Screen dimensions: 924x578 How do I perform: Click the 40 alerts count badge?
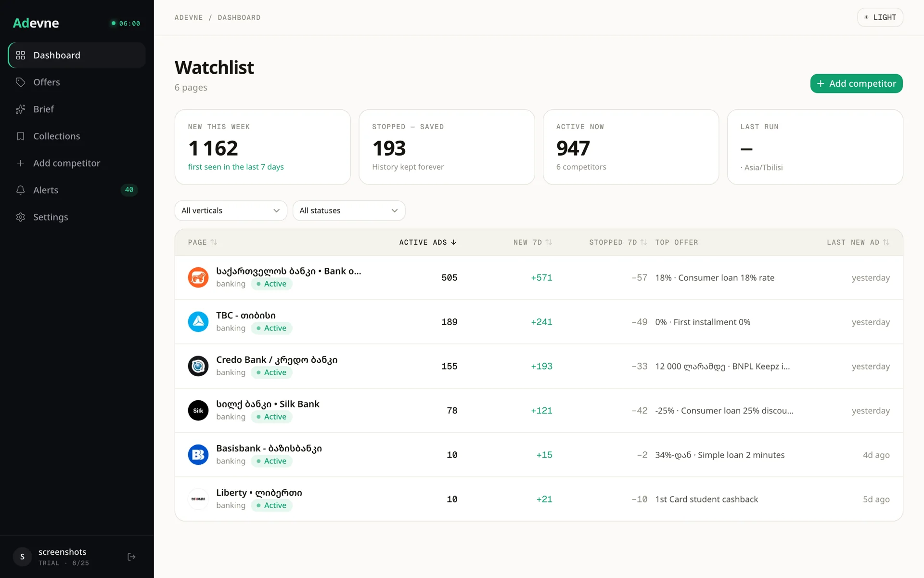click(x=129, y=190)
